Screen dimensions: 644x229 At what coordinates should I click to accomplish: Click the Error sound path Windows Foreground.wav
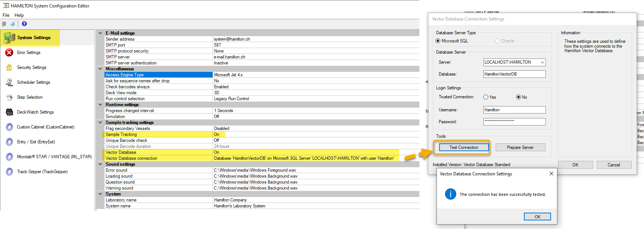255,170
